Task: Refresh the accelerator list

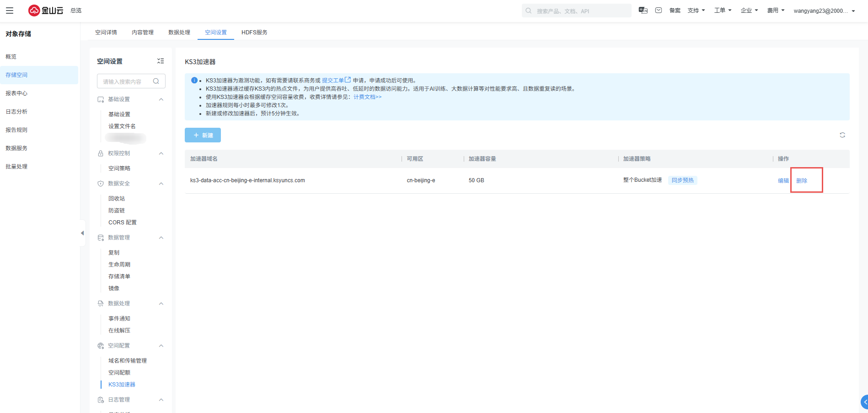Action: (x=842, y=135)
